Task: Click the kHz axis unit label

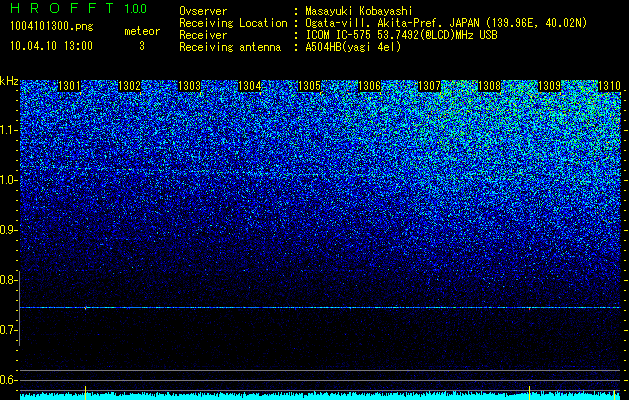Action: (x=9, y=81)
